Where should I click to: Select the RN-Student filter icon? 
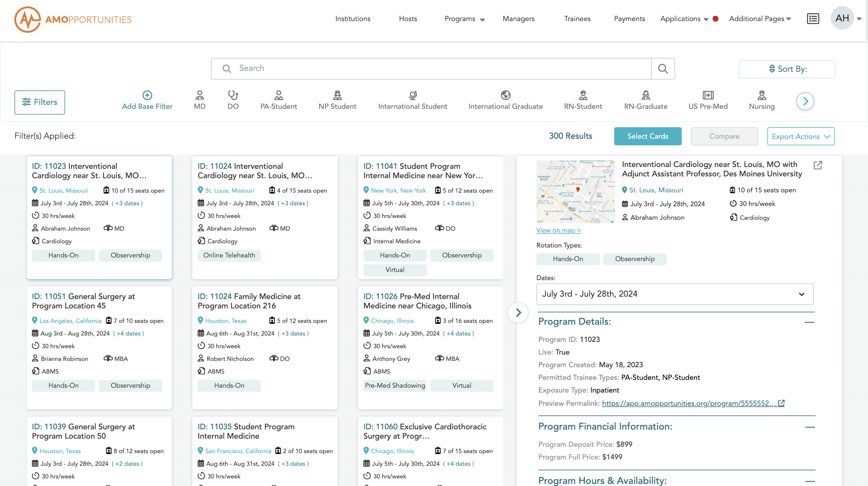(583, 100)
